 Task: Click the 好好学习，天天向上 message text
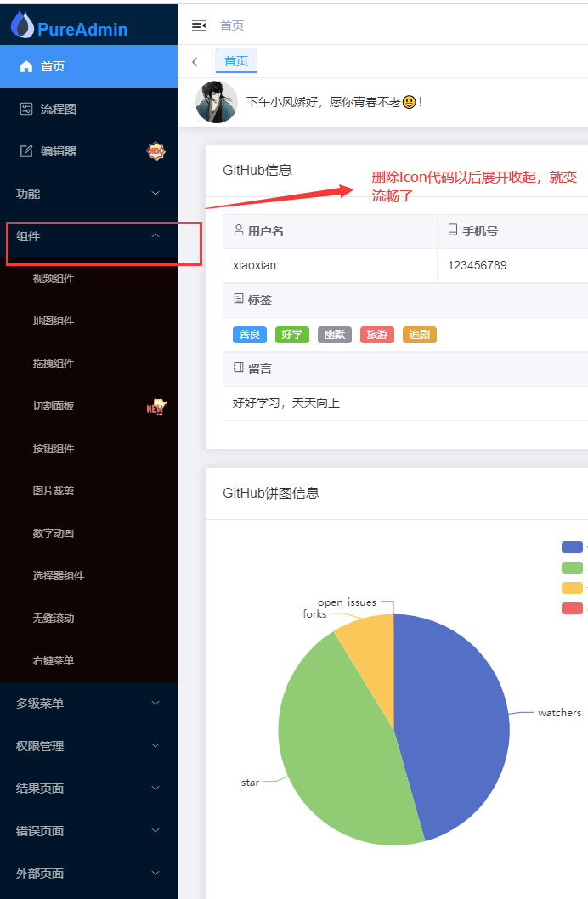point(286,403)
